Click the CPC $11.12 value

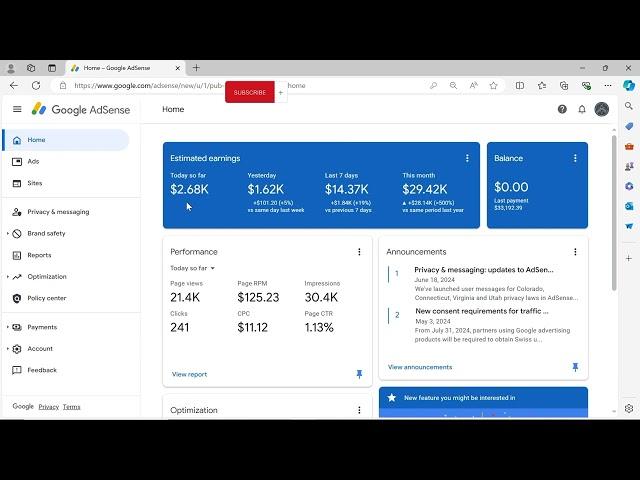click(x=252, y=327)
